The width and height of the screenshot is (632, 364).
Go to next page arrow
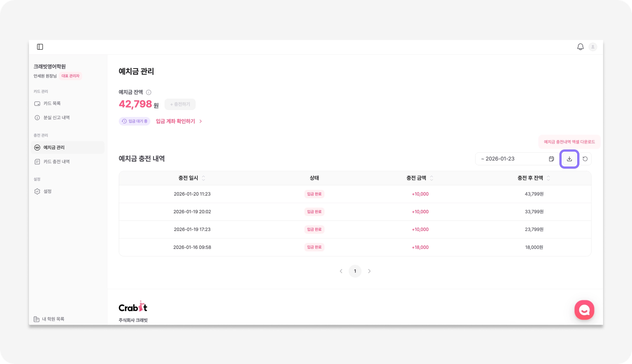coord(369,271)
